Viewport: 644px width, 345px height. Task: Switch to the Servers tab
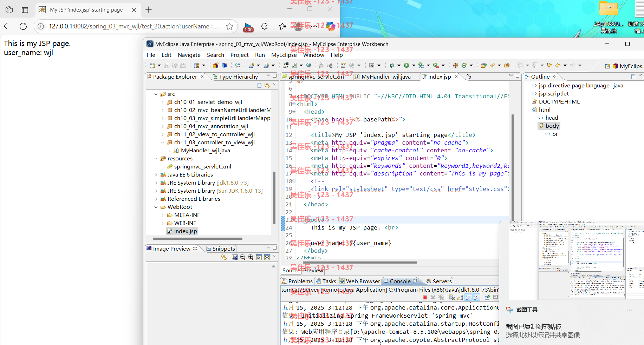(439, 281)
